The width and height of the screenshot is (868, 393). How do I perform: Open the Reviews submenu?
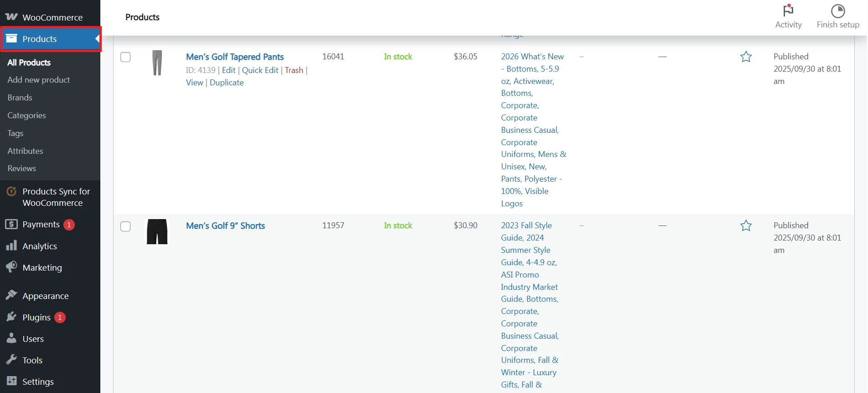point(21,168)
